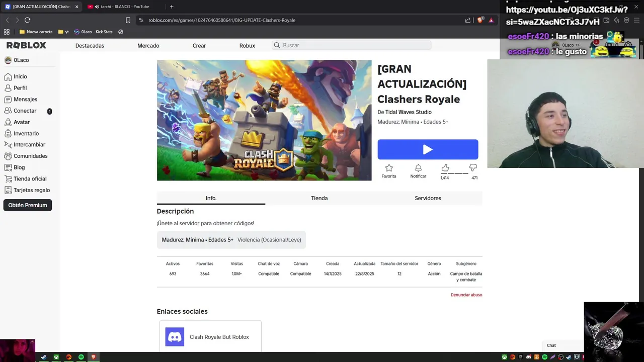Open the yt bookmarks folder
This screenshot has height=362, width=644.
click(x=63, y=32)
